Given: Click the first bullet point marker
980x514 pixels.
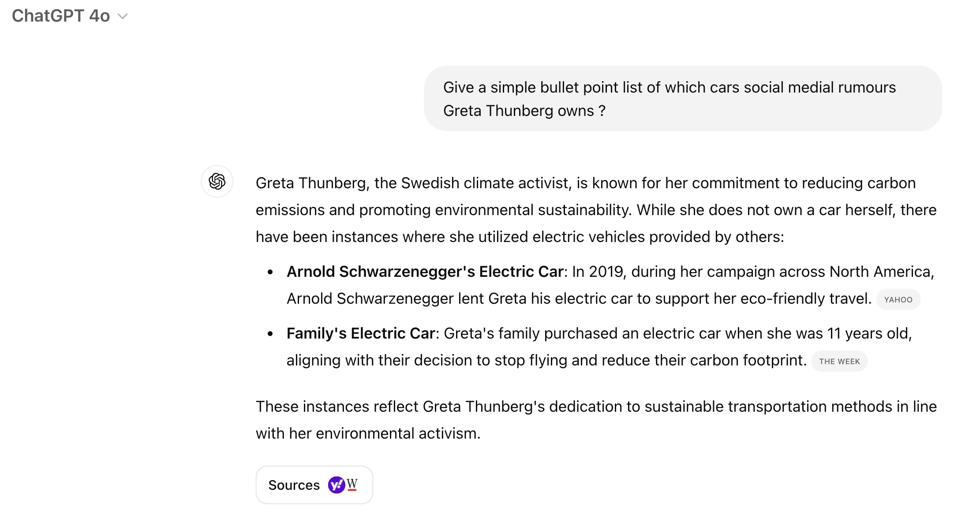Looking at the screenshot, I should point(270,272).
